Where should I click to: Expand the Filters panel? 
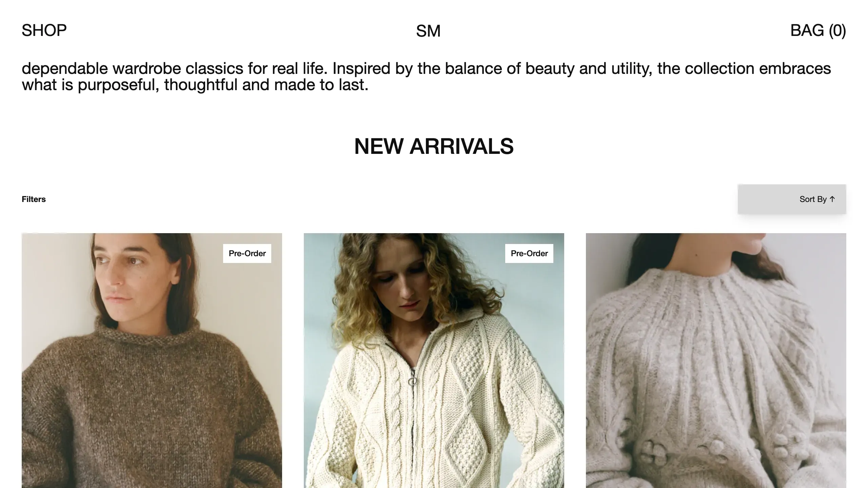click(x=34, y=199)
